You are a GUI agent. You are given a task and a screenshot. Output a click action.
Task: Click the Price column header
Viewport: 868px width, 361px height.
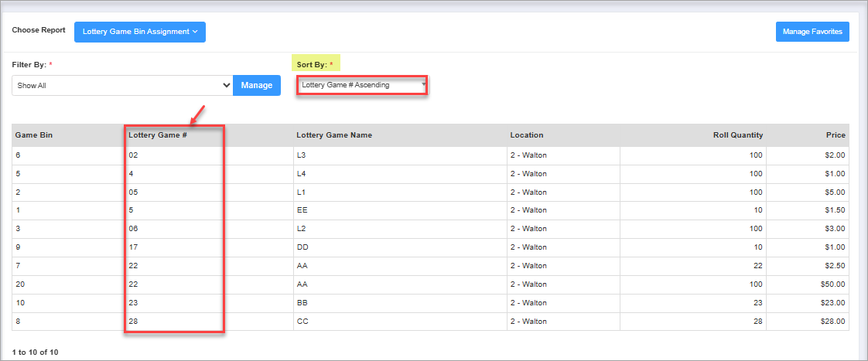(836, 135)
